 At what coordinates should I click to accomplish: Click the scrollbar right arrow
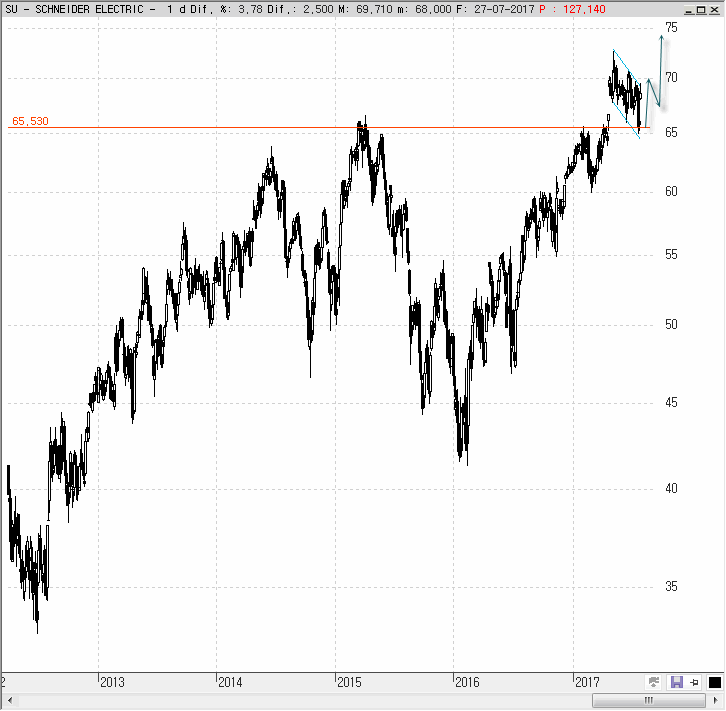tap(715, 700)
